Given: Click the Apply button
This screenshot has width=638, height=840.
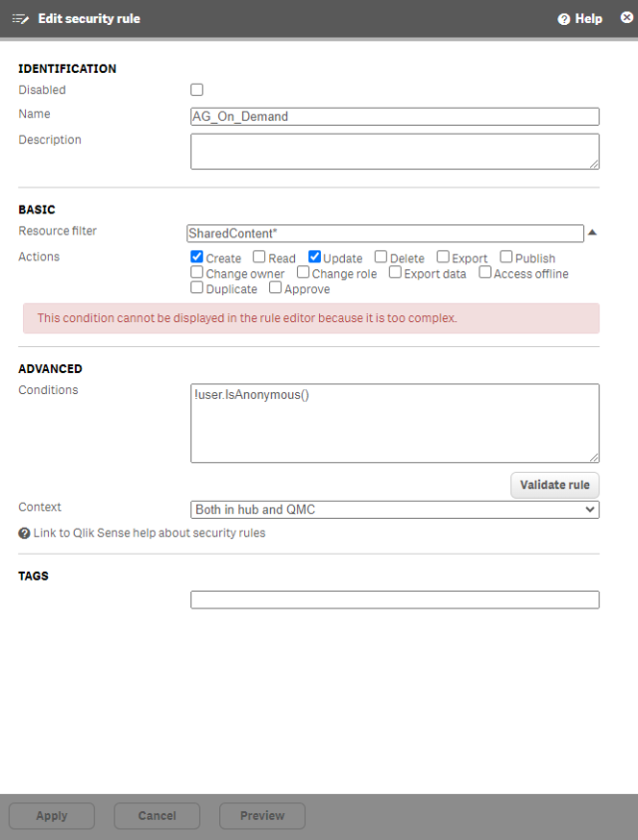Looking at the screenshot, I should [x=51, y=815].
